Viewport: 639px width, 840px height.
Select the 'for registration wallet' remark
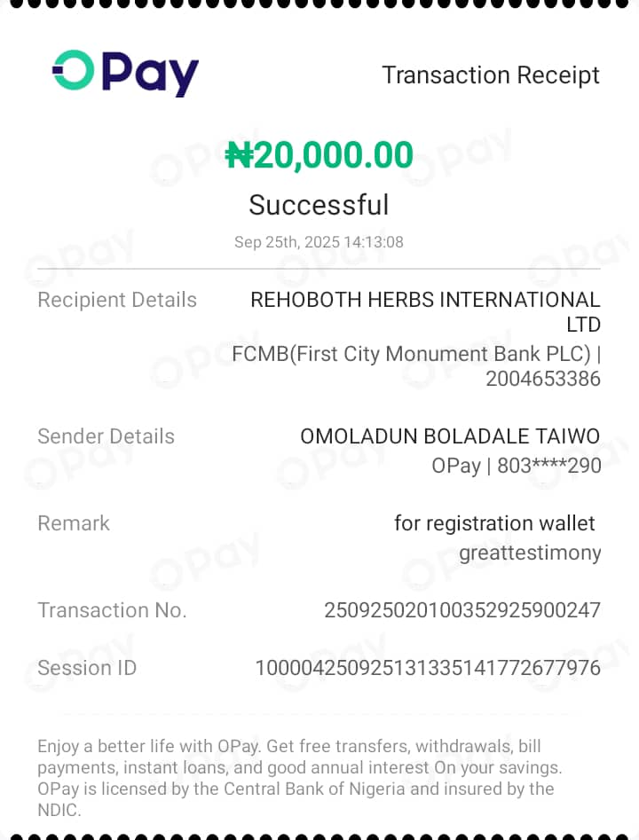[x=494, y=523]
